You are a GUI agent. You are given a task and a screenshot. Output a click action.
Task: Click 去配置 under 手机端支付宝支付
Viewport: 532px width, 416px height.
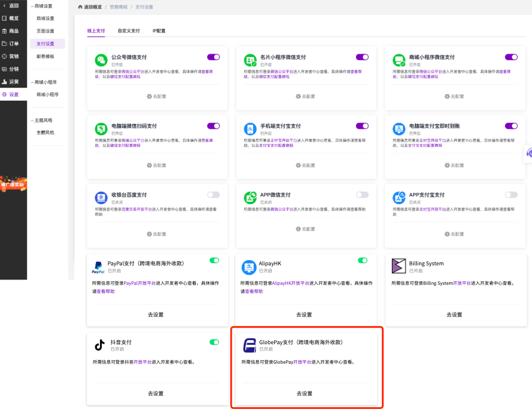[305, 165]
